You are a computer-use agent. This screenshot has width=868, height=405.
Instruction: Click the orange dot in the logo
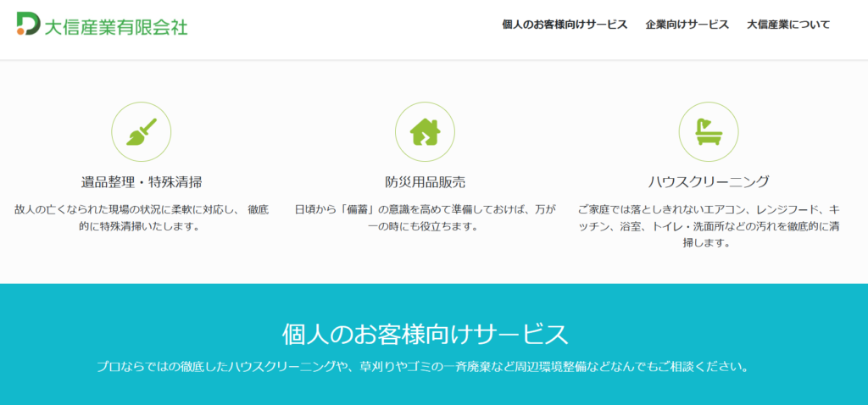click(x=21, y=31)
